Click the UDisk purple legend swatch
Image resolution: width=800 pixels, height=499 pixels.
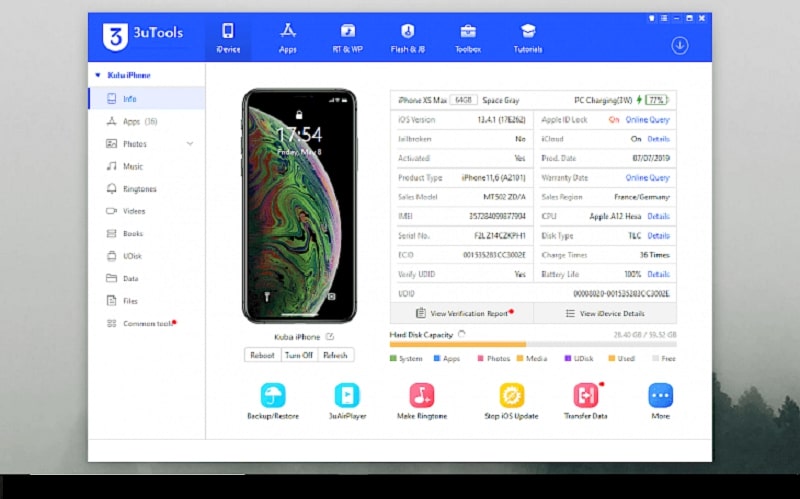567,359
